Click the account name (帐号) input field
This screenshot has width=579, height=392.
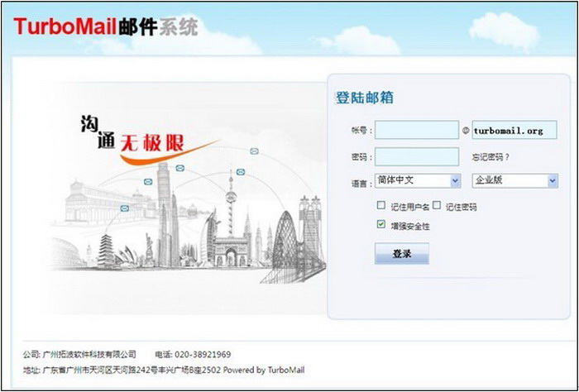(417, 130)
